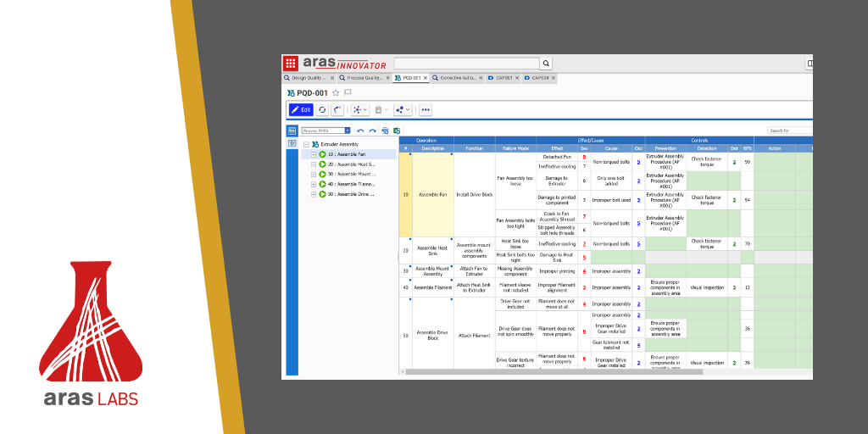Toggle the tree view panel sidebar button
868x434 pixels.
(x=292, y=131)
